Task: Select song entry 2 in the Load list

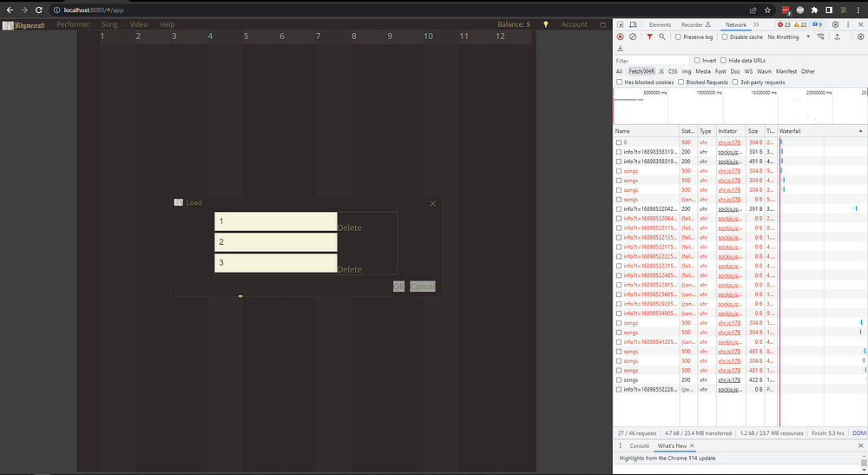Action: [275, 242]
